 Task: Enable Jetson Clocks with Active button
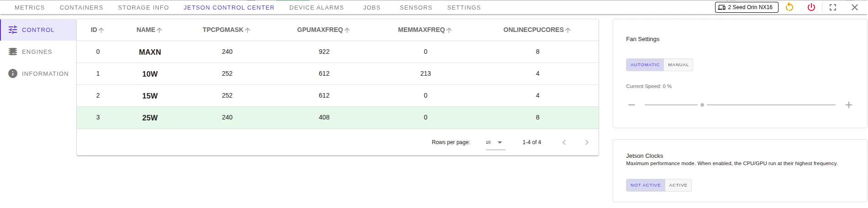coord(678,185)
